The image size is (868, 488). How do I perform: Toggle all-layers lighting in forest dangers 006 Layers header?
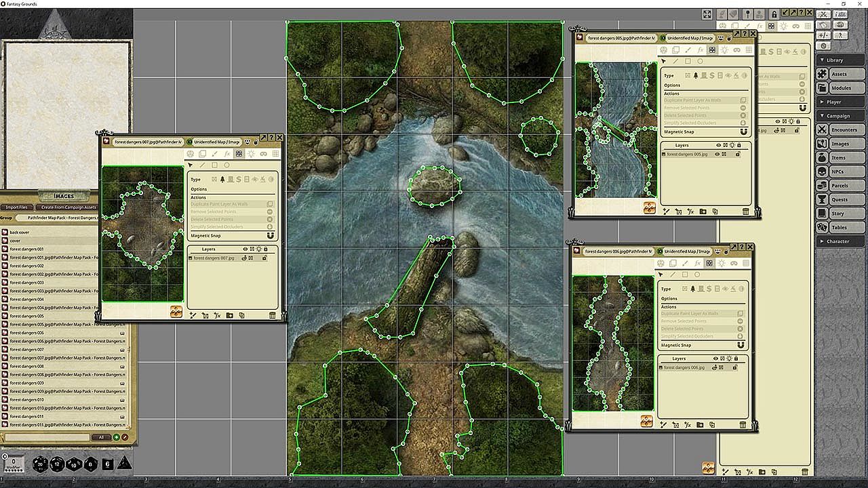tap(728, 359)
